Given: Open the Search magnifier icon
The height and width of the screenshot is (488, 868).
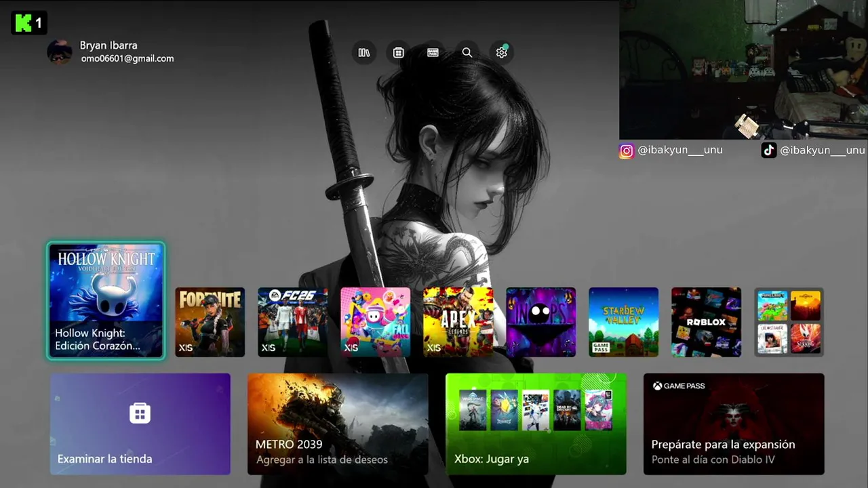Looking at the screenshot, I should point(467,52).
